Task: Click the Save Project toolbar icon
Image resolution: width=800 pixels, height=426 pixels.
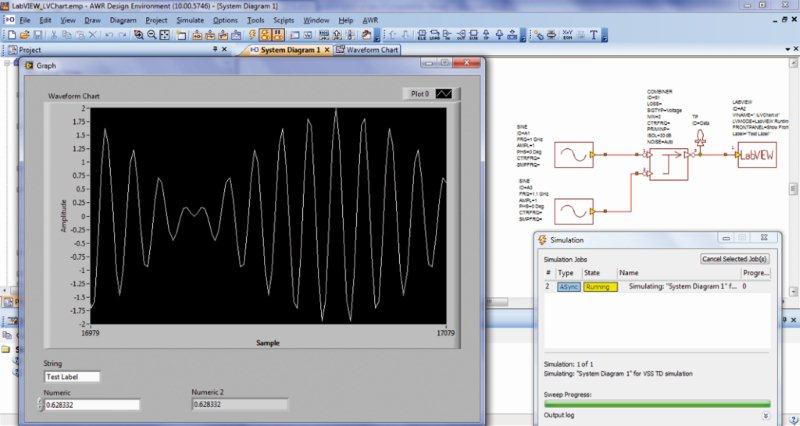Action: coord(36,35)
